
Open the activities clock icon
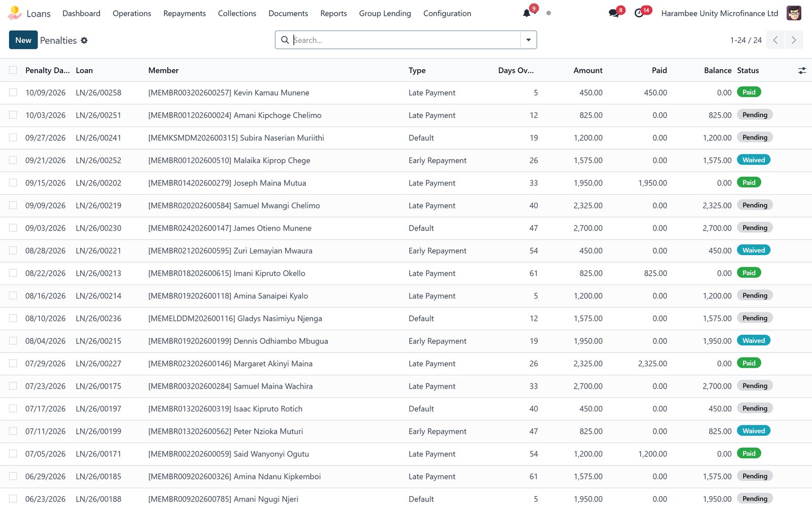coord(639,13)
